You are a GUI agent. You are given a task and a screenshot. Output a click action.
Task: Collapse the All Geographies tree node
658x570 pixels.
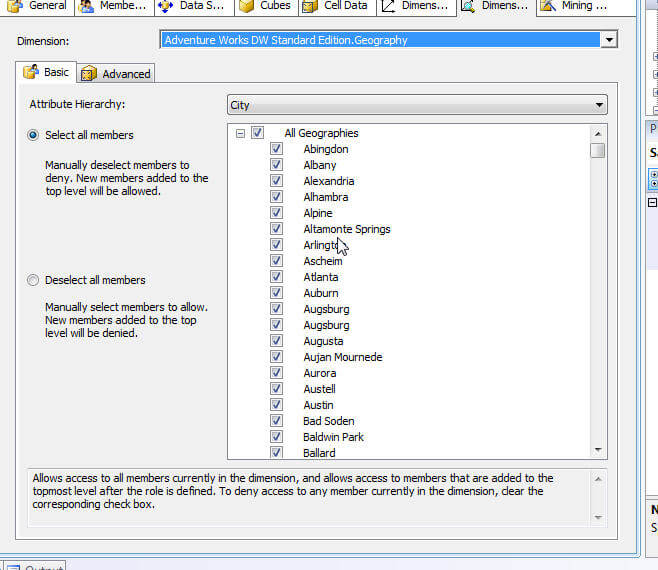click(240, 133)
